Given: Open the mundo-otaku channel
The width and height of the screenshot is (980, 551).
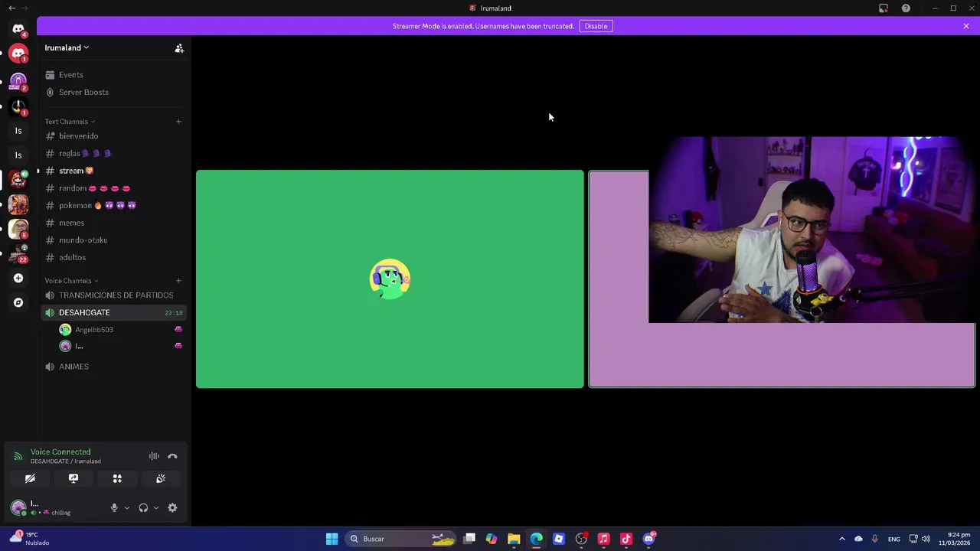Looking at the screenshot, I should click(113, 240).
